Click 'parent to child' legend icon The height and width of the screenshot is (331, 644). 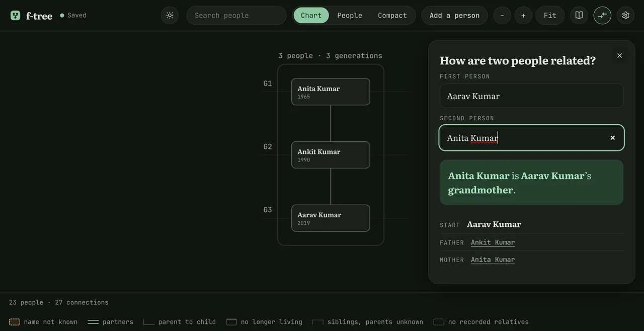[149, 322]
